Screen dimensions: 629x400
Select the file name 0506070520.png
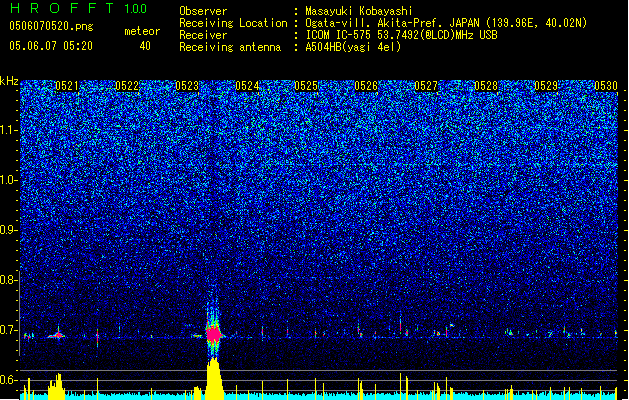[x=51, y=26]
